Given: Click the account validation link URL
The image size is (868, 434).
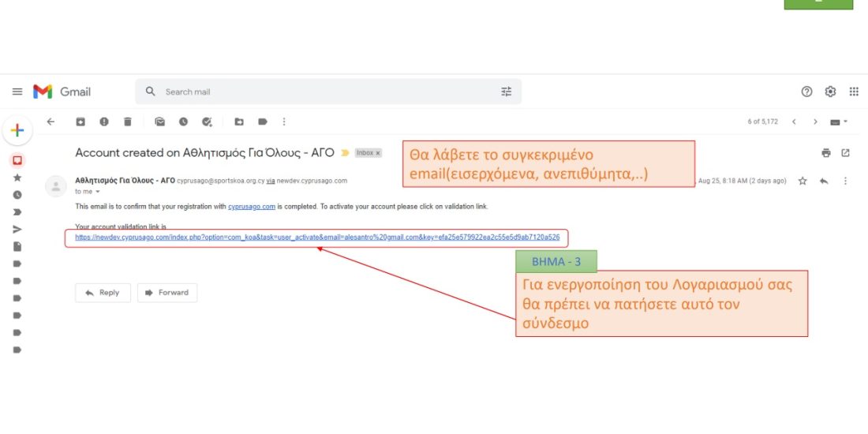Looking at the screenshot, I should 317,238.
